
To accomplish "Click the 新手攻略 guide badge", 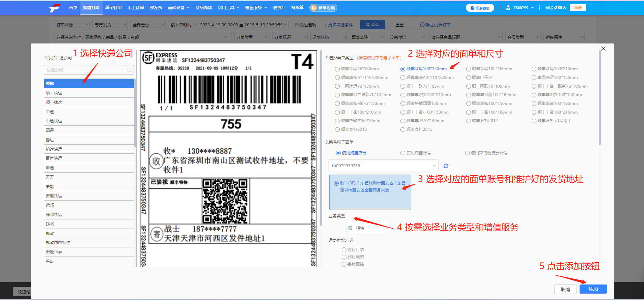I will click(323, 8).
